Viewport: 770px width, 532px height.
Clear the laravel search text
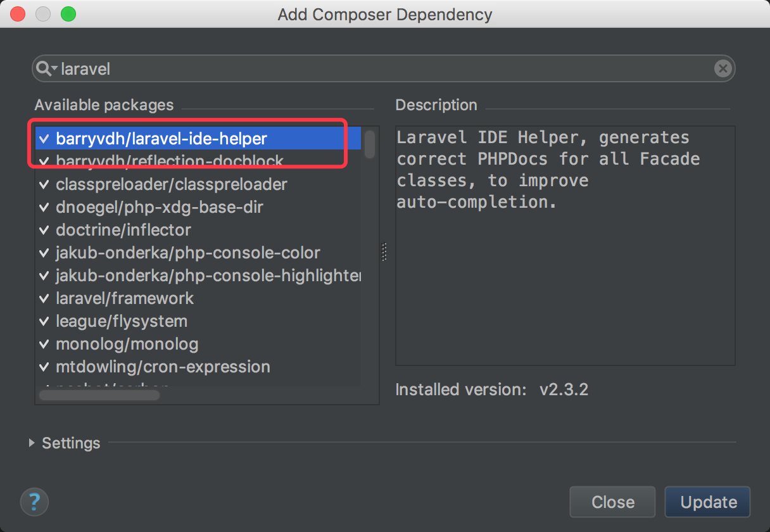pyautogui.click(x=723, y=68)
